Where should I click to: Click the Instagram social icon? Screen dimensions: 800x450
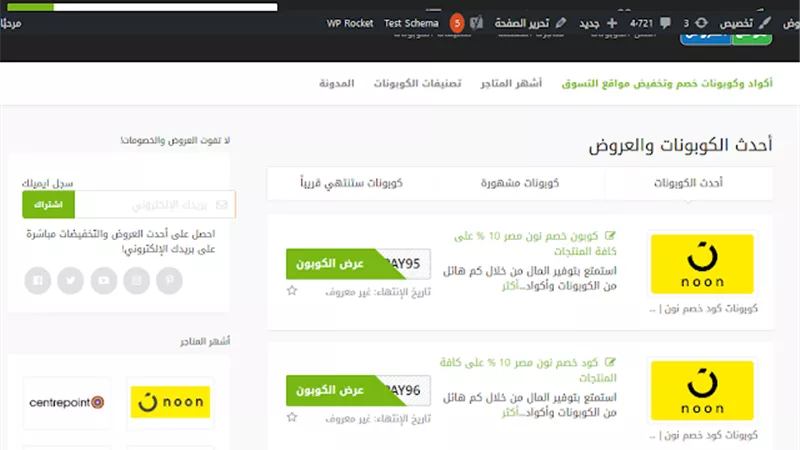(x=137, y=280)
